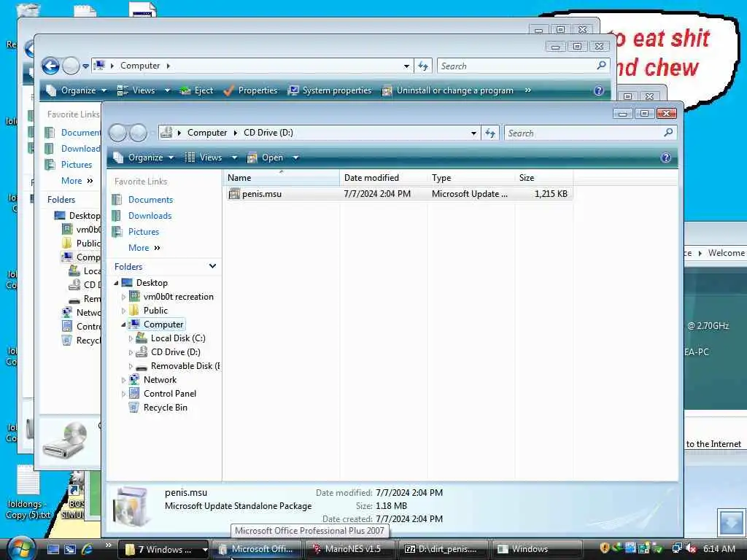Click Back button in Computer window
The width and height of the screenshot is (747, 560).
click(x=50, y=66)
